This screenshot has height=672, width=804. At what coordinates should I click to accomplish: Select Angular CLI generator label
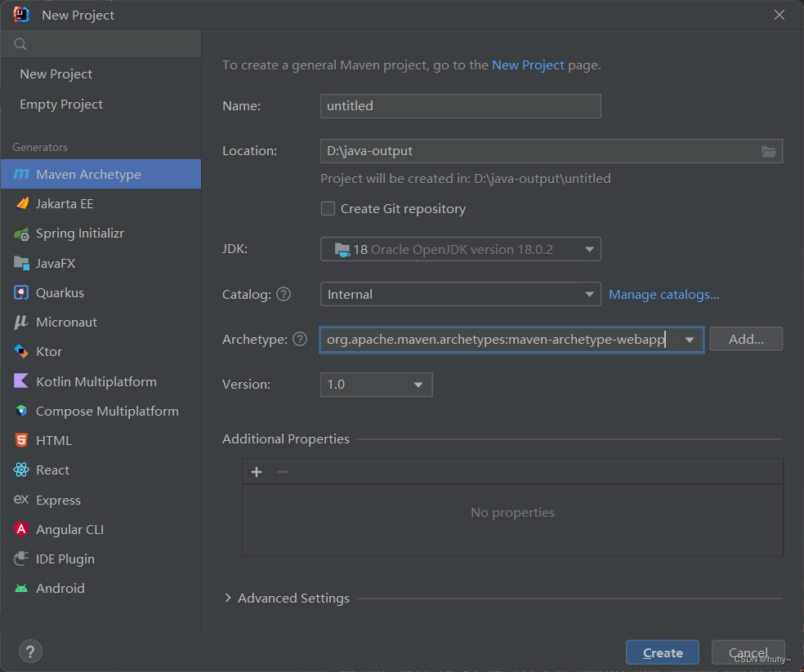[x=69, y=529]
